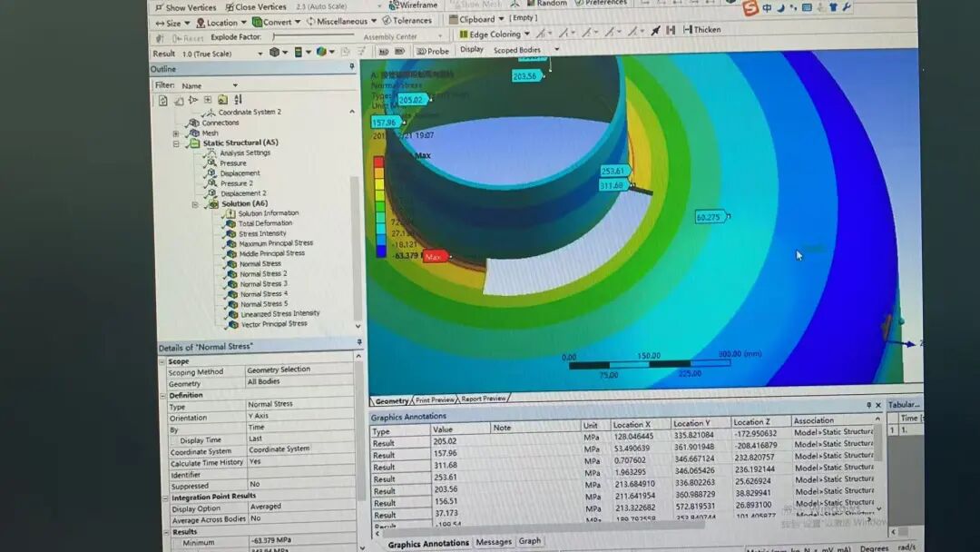The height and width of the screenshot is (552, 980).
Task: Switch to the Print Preview tab
Action: (x=435, y=399)
